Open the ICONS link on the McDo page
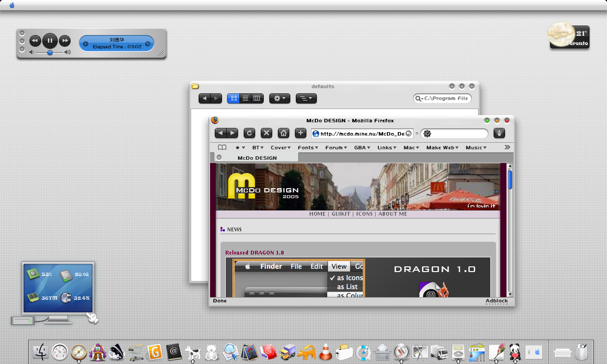The width and height of the screenshot is (607, 364). coord(364,214)
